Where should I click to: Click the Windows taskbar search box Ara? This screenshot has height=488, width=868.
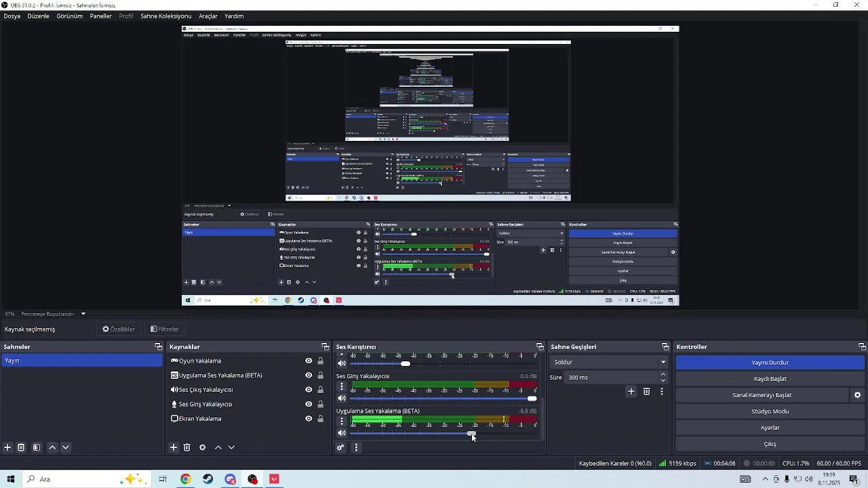[x=87, y=479]
